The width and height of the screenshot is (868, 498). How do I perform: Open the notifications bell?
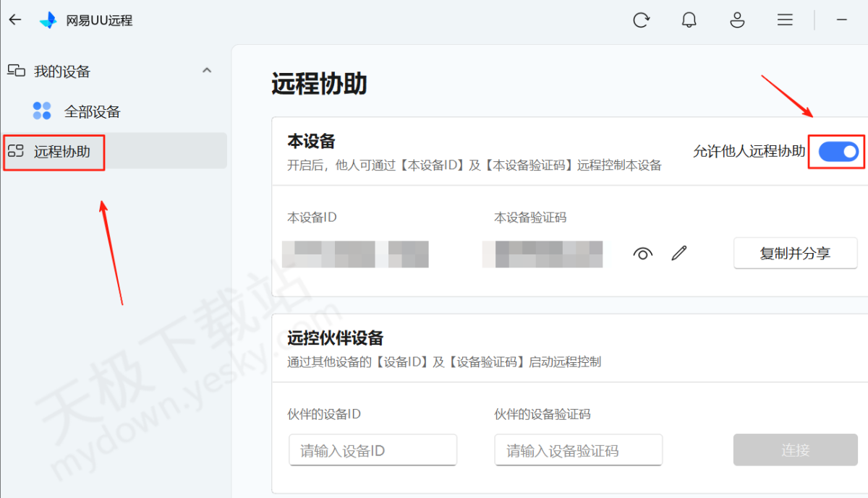689,20
